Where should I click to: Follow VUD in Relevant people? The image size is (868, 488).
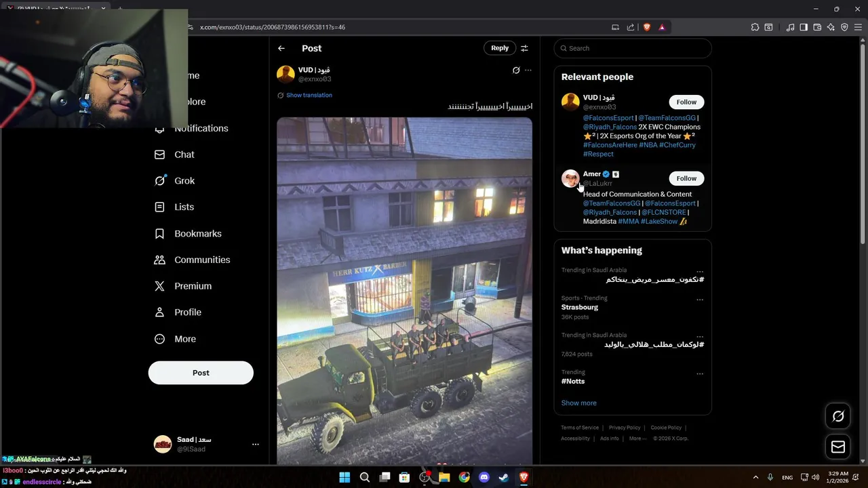point(686,102)
